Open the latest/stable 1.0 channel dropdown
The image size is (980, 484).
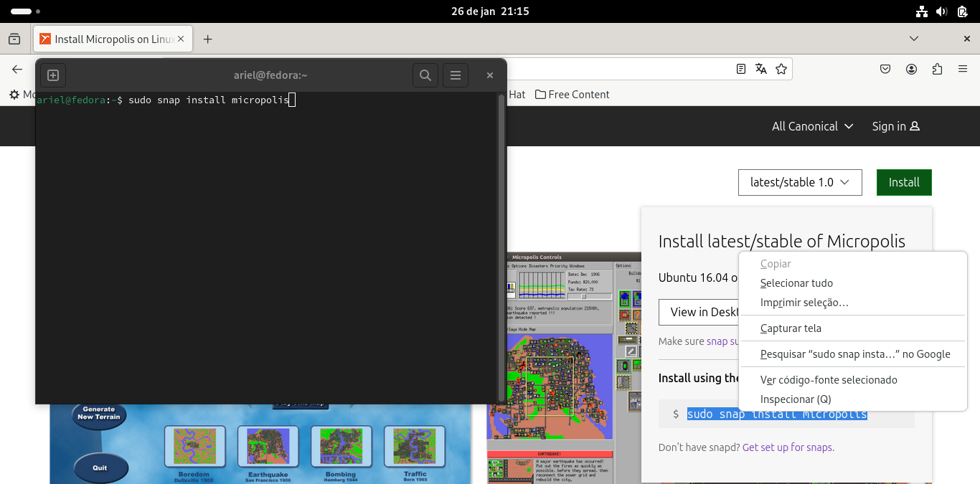[799, 182]
